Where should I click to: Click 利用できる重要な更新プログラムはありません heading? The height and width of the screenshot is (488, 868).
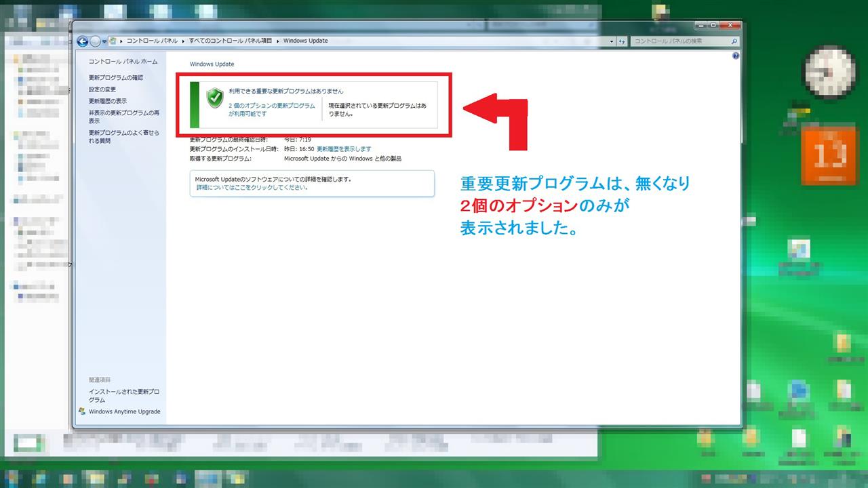click(286, 91)
